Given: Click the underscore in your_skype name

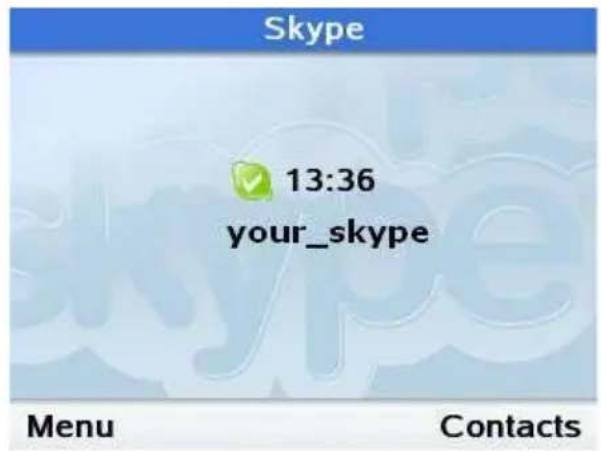Looking at the screenshot, I should (x=317, y=245).
